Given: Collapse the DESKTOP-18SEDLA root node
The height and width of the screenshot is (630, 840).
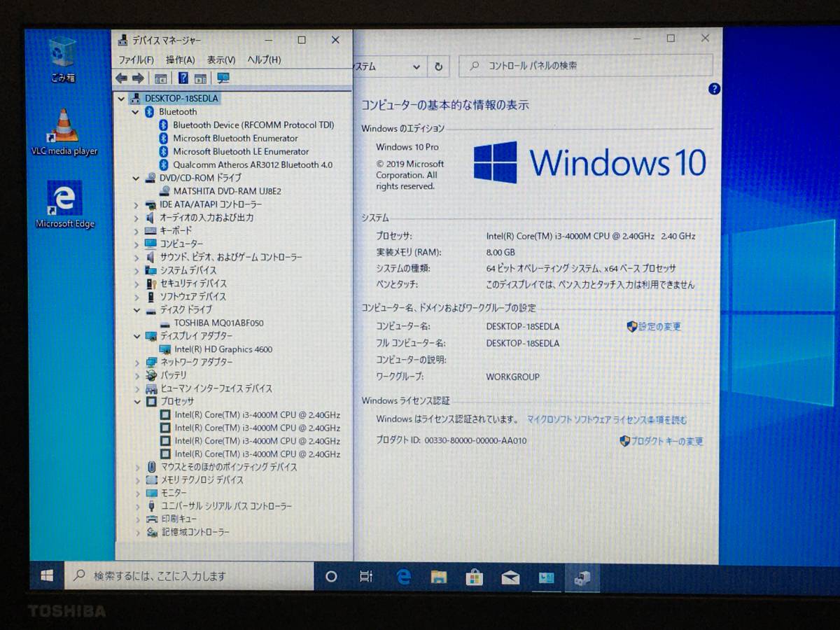Looking at the screenshot, I should pyautogui.click(x=122, y=99).
